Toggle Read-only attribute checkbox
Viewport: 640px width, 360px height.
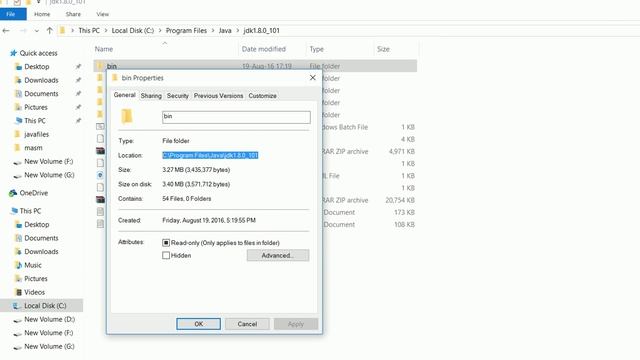tap(166, 242)
